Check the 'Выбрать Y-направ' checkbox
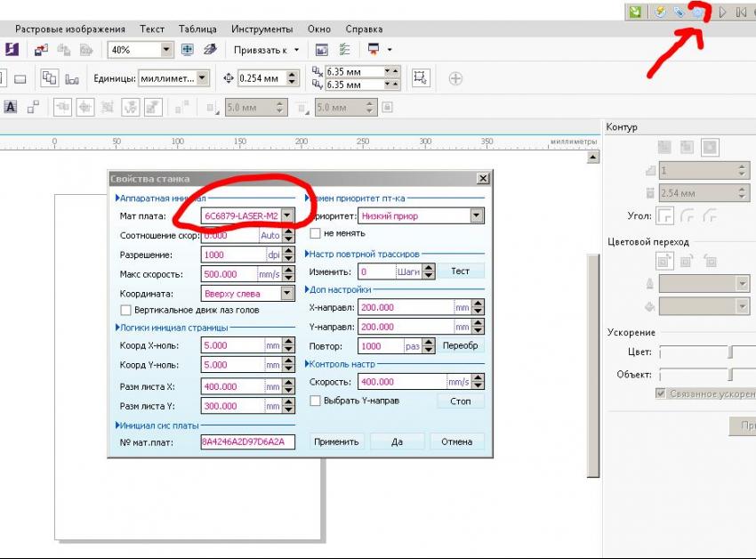Viewport: 756px width, 559px height. coord(315,401)
